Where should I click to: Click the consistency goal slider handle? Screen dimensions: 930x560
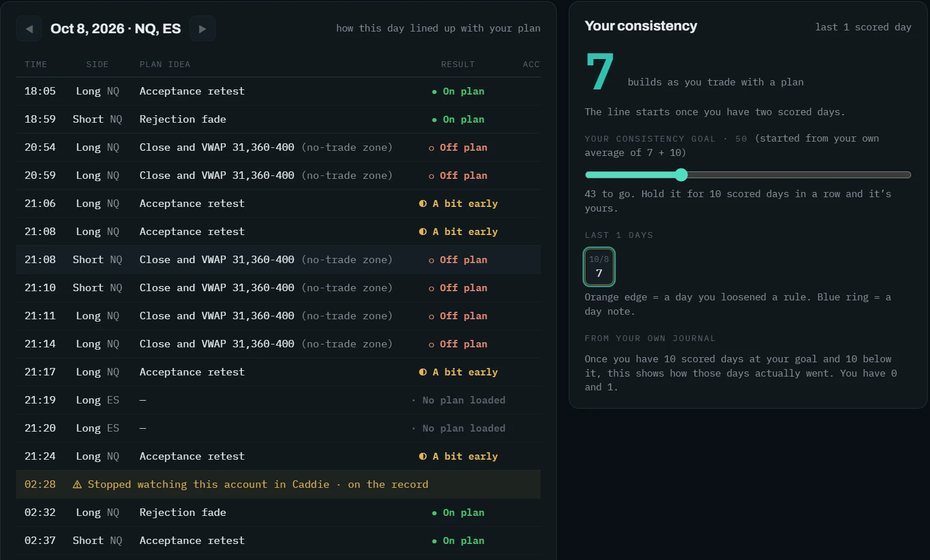681,175
